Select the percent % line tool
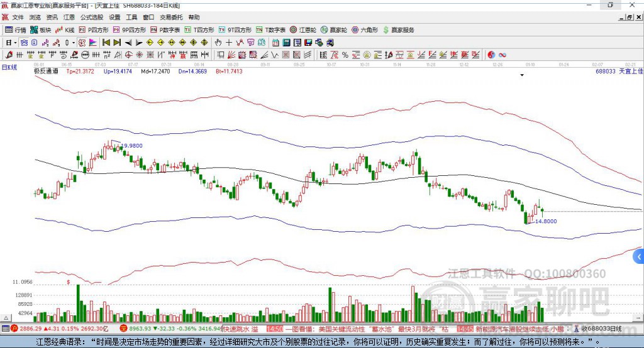Screen dimensions: 644x348 (x=345, y=55)
